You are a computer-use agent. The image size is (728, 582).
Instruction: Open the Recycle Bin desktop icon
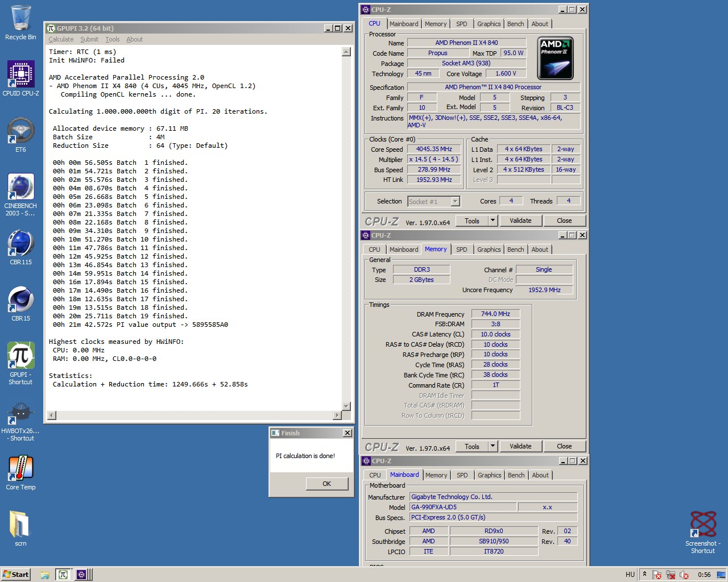pyautogui.click(x=20, y=23)
